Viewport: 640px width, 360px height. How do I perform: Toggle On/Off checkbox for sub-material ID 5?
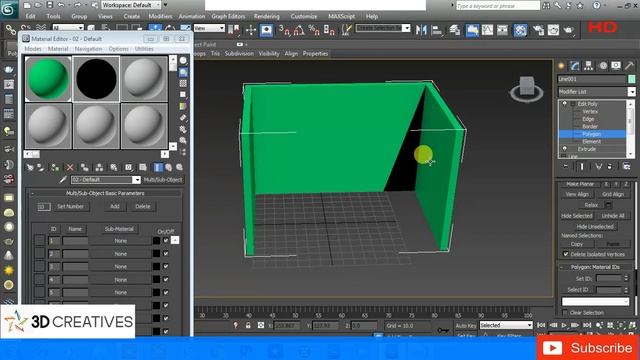coord(166,292)
